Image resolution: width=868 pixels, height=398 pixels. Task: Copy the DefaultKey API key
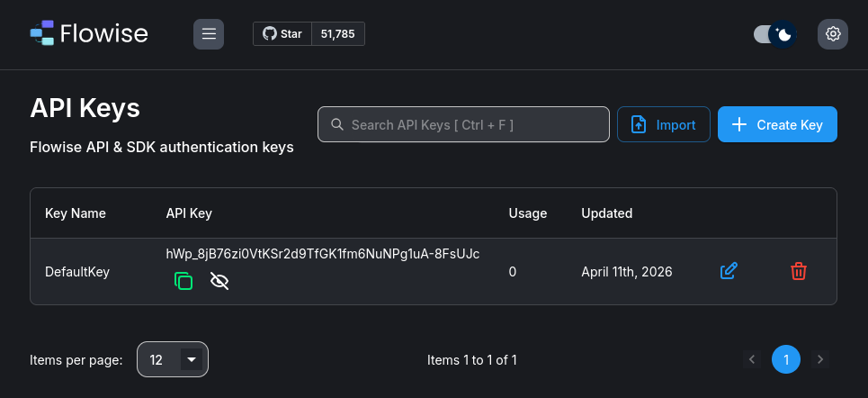click(x=183, y=281)
